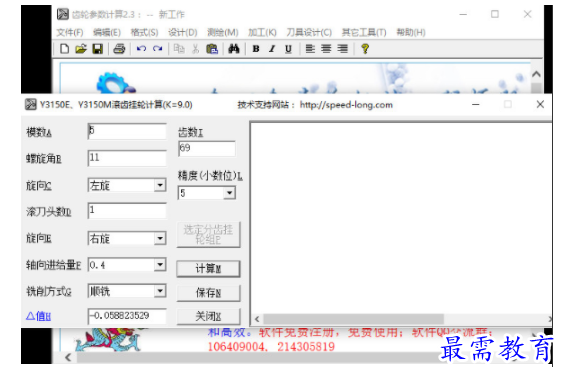
Task: Click the Y3150E dialog title icon
Action: point(30,104)
